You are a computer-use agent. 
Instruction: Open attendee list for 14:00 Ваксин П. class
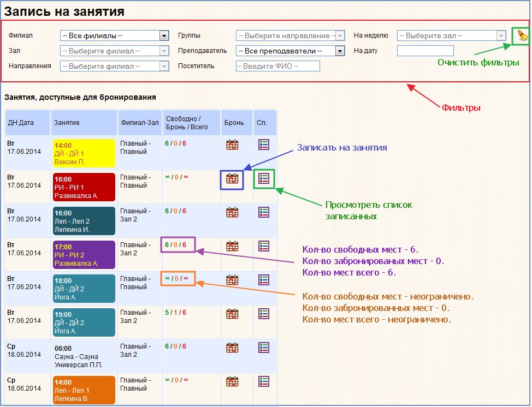coord(264,145)
